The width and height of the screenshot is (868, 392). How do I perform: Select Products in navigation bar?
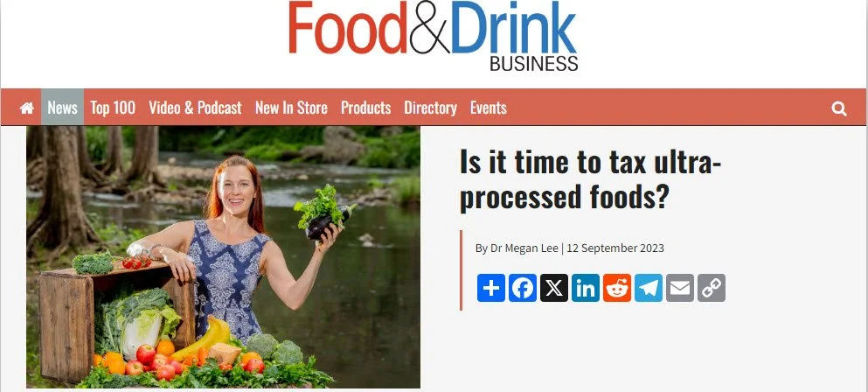(x=366, y=107)
